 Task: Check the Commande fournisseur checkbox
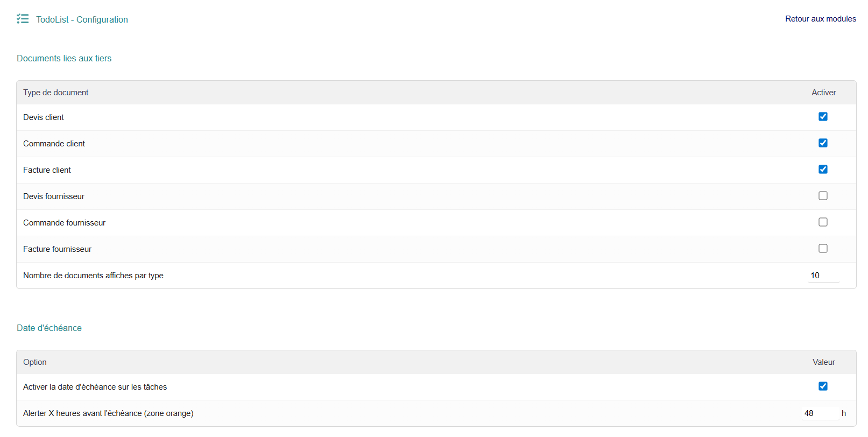tap(823, 222)
